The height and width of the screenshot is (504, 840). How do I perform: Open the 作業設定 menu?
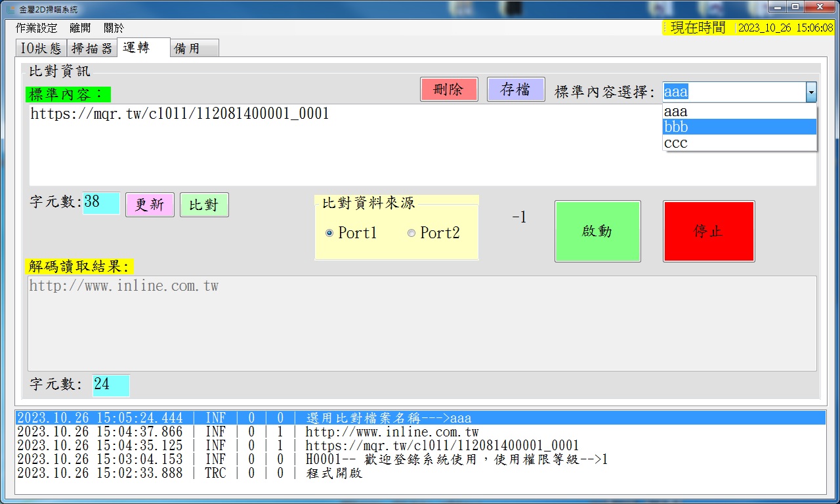tap(37, 28)
